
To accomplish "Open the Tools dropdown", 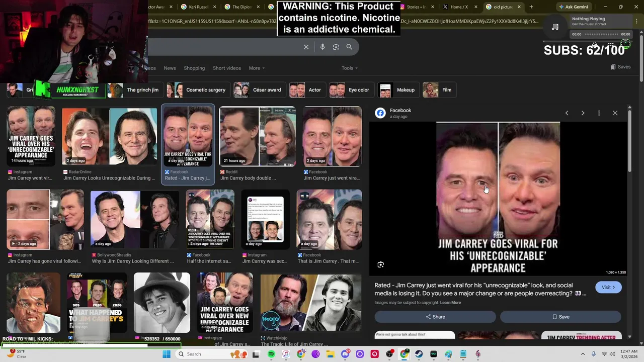I will [x=349, y=68].
